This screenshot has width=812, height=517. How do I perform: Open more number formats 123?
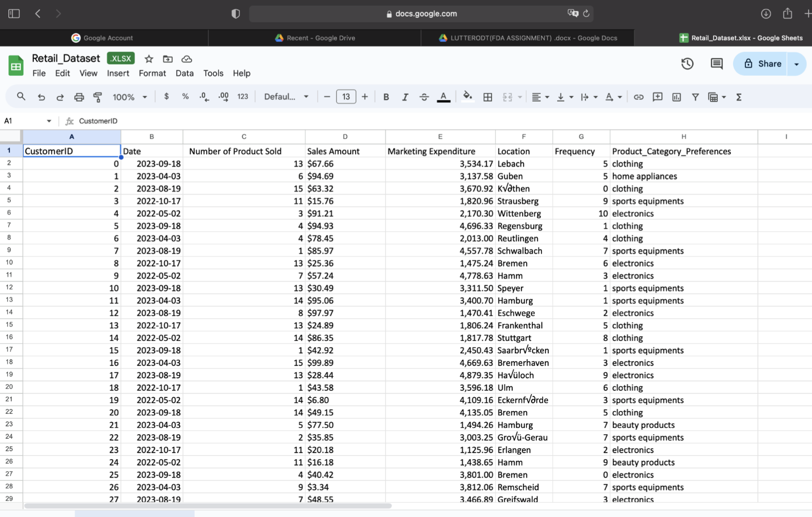pos(243,97)
